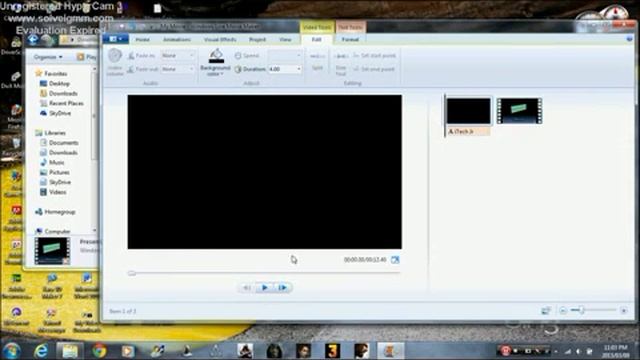Switch to the Visual Effects tab

[220, 39]
